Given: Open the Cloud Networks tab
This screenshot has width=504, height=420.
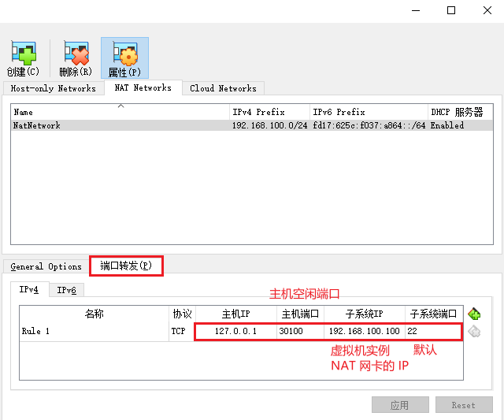Looking at the screenshot, I should pos(223,88).
